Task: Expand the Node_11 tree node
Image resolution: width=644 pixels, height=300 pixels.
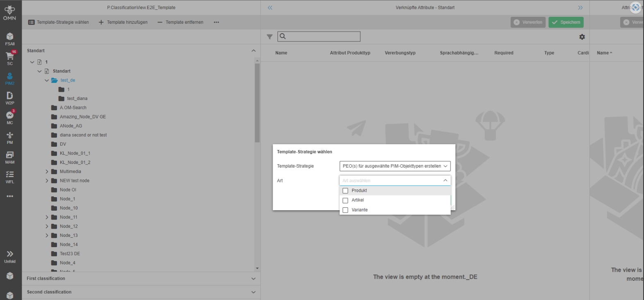Action: tap(47, 217)
